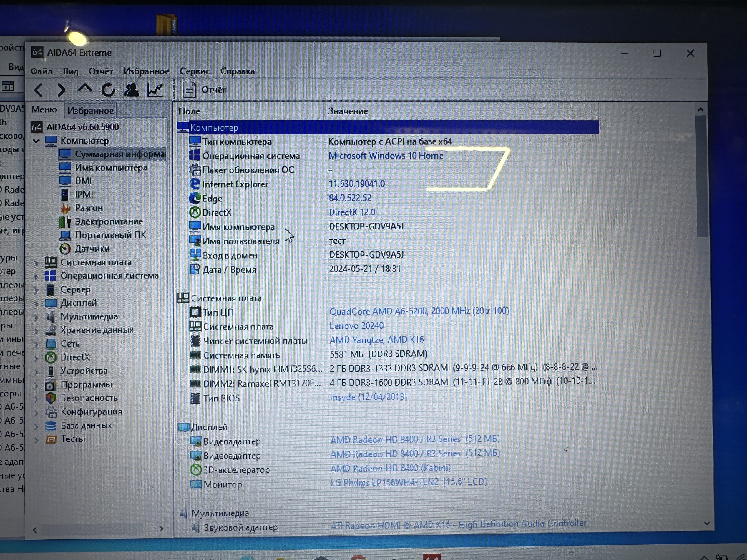Click the Звуковой адаптер speaker icon
This screenshot has height=560, width=747.
click(196, 527)
